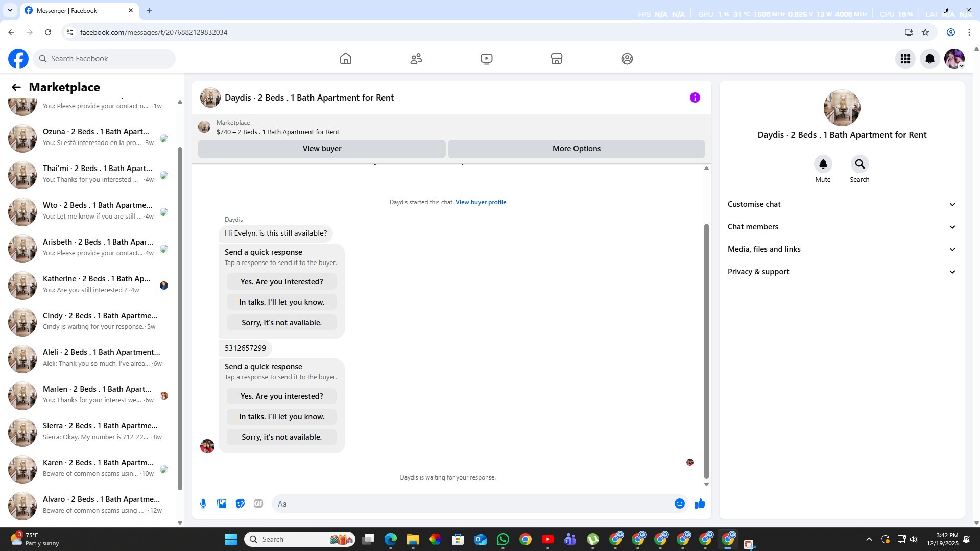The height and width of the screenshot is (551, 980).
Task: Expand Chat members section
Action: pos(842,227)
